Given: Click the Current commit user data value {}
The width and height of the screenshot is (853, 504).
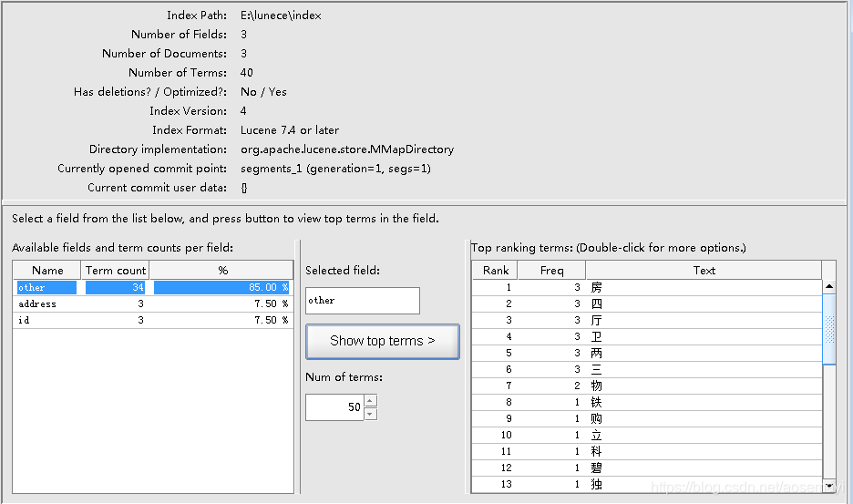Looking at the screenshot, I should click(243, 188).
